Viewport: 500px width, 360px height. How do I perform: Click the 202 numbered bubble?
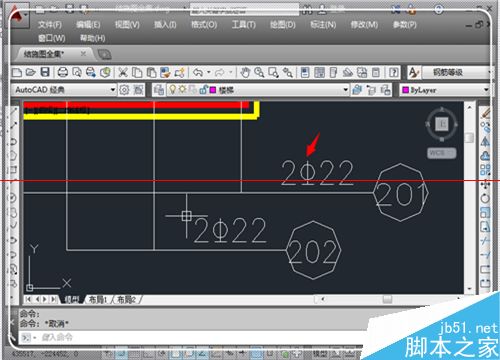click(313, 250)
